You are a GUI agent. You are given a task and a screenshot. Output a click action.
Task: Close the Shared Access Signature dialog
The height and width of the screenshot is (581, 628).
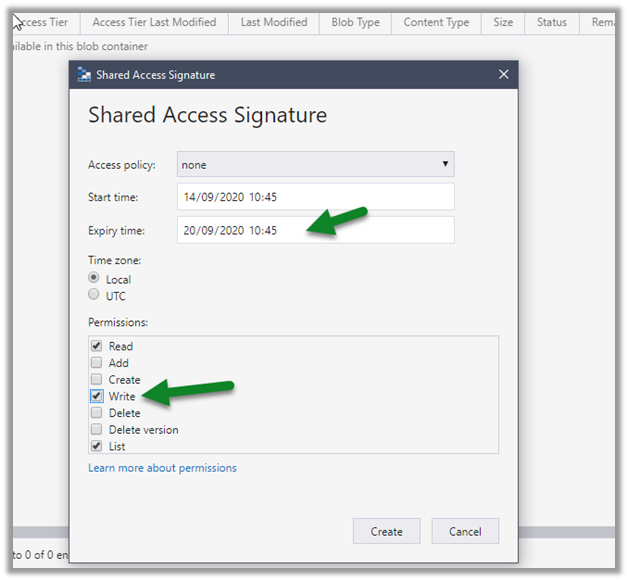click(x=504, y=75)
